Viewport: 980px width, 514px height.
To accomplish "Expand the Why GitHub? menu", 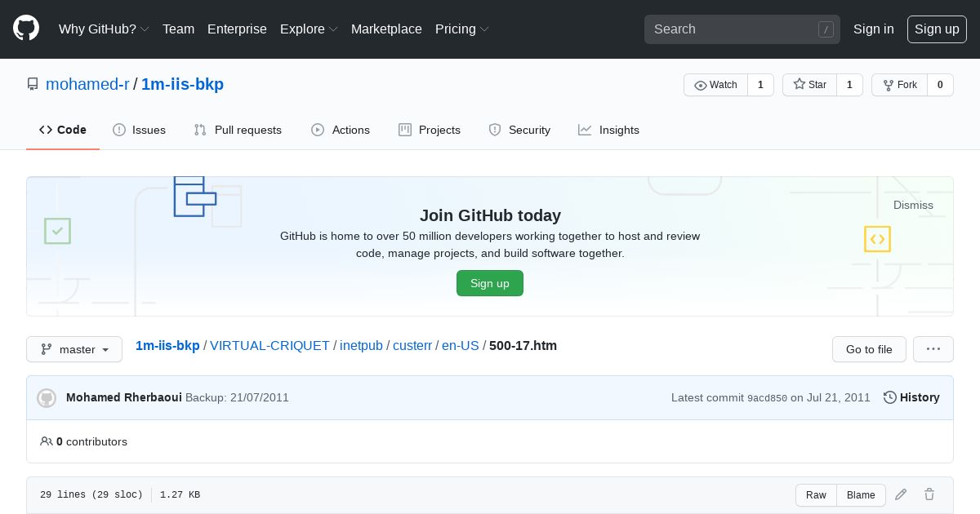I will (x=104, y=29).
